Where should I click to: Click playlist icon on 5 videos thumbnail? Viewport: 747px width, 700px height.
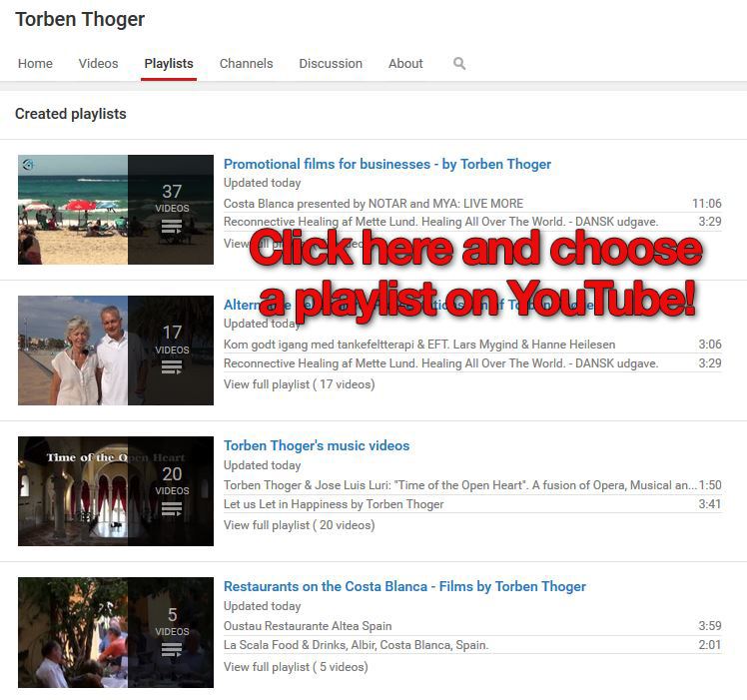tap(172, 650)
